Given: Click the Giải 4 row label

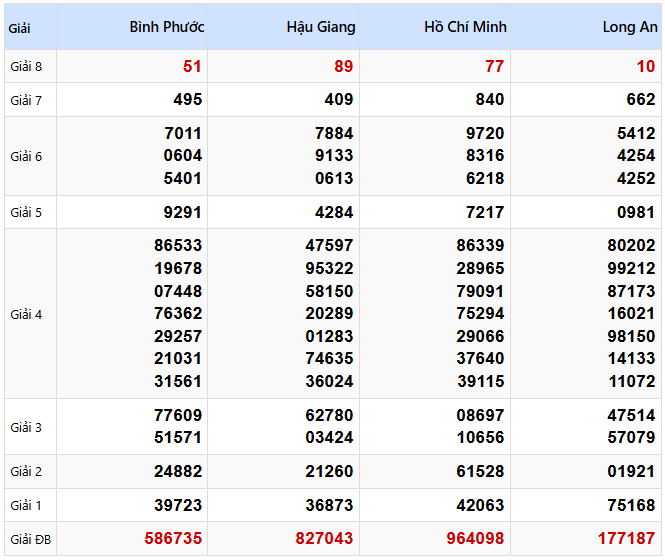Looking at the screenshot, I should pyautogui.click(x=26, y=314).
